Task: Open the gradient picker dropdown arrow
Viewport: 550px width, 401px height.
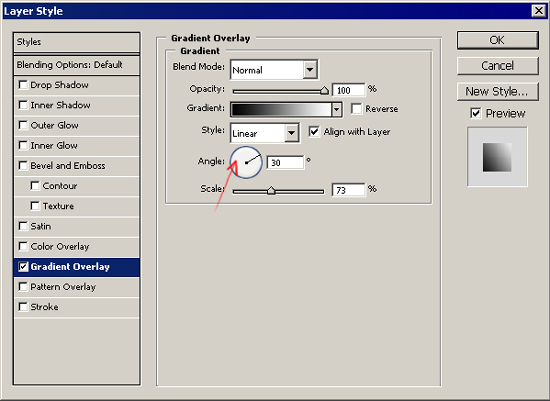Action: [x=336, y=110]
